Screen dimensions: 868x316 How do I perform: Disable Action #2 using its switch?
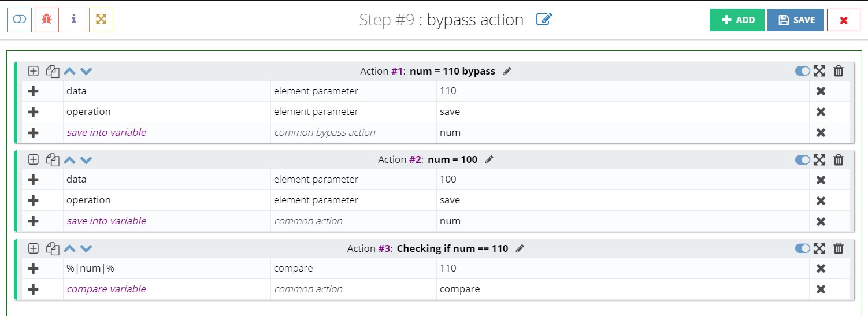[803, 159]
